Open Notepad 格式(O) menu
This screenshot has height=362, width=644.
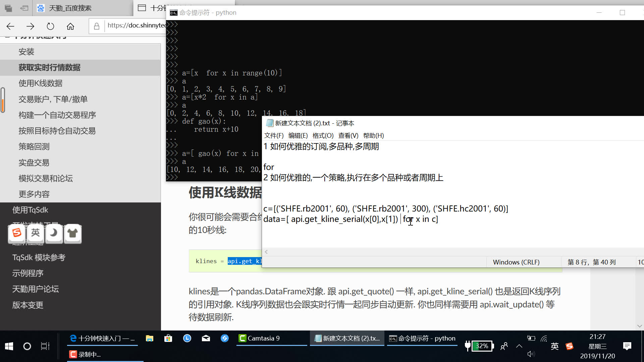pos(323,135)
